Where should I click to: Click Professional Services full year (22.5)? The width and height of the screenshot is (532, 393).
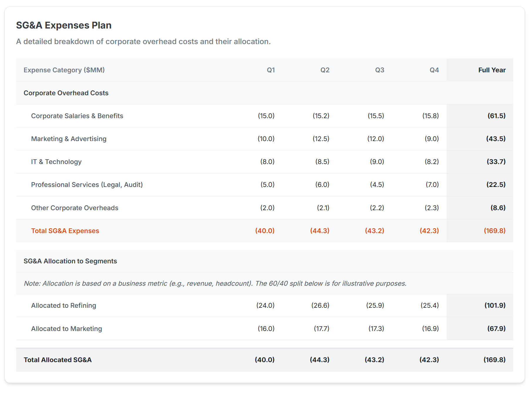pos(496,185)
